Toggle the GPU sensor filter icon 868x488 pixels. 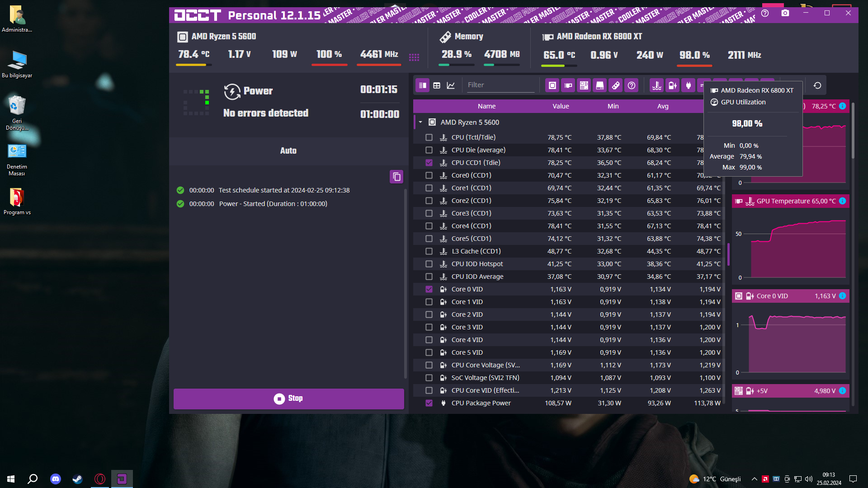coord(568,85)
